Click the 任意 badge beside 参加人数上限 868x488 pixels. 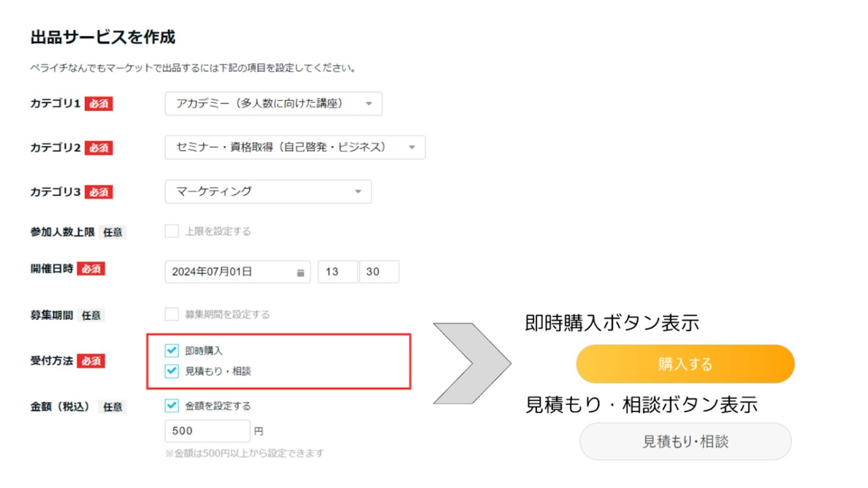(x=113, y=233)
